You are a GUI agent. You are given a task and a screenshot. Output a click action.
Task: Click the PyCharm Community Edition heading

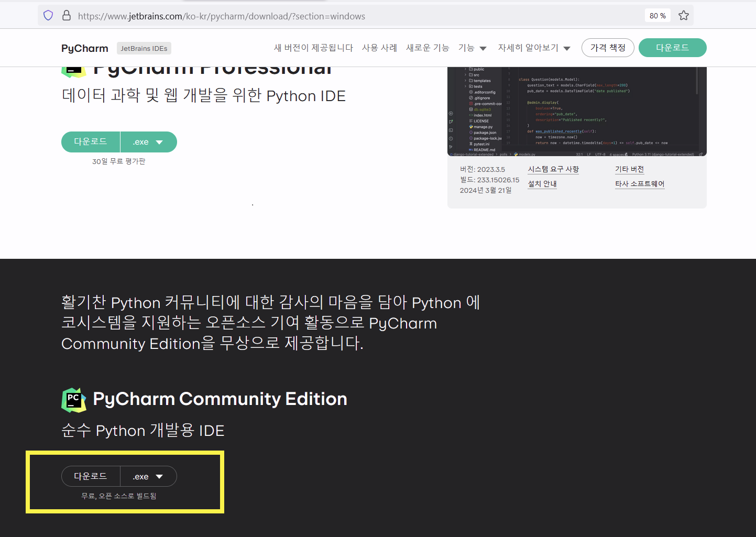coord(220,399)
